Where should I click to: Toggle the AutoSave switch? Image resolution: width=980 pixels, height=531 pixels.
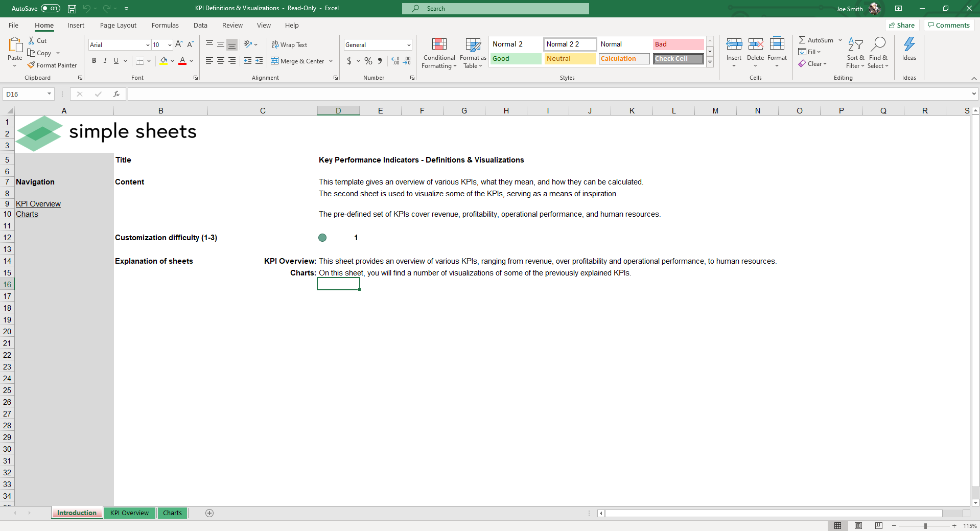50,9
